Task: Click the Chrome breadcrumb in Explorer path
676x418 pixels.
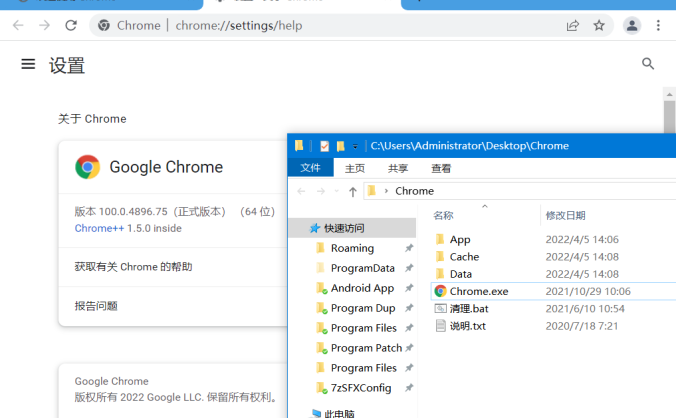Action: (x=414, y=191)
